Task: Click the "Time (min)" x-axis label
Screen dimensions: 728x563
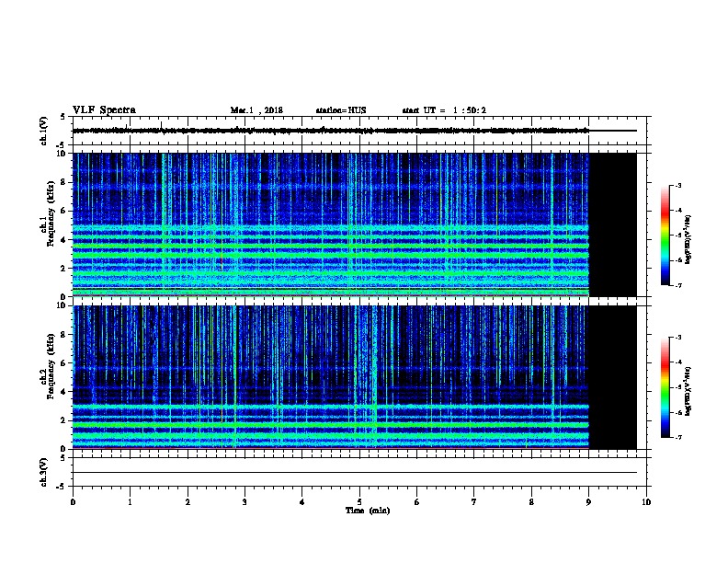Action: pyautogui.click(x=368, y=511)
